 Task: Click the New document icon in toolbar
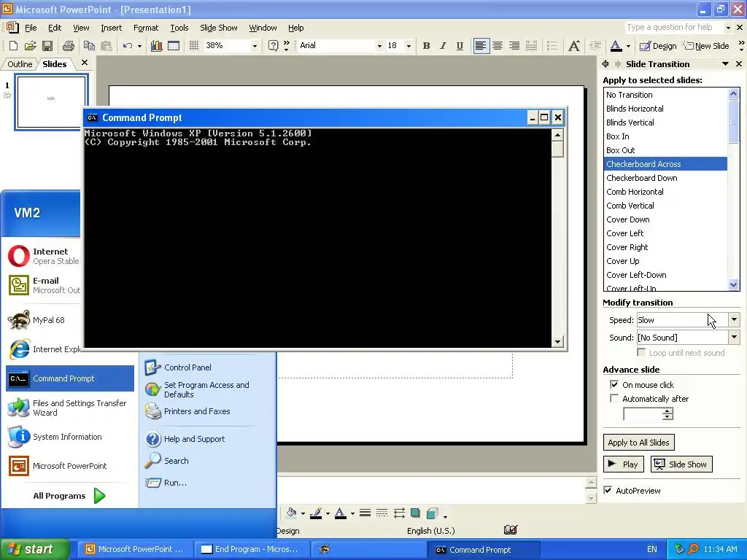click(13, 46)
